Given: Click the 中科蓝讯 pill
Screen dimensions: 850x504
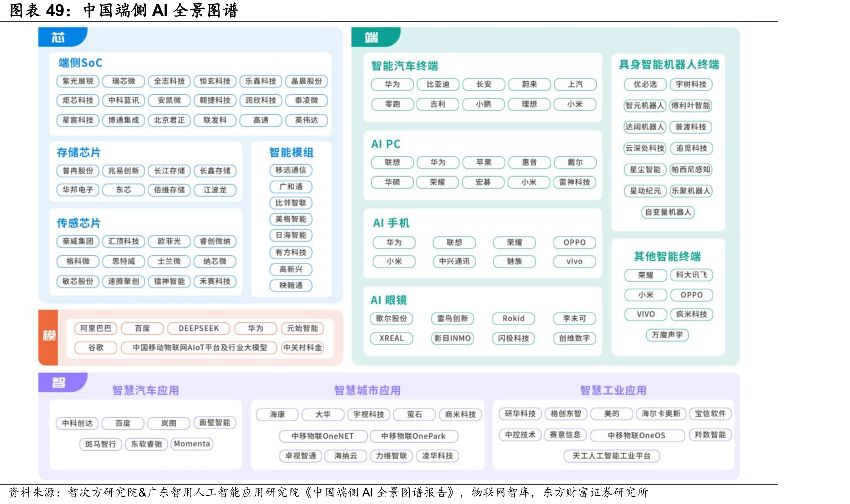Looking at the screenshot, I should pyautogui.click(x=123, y=100).
